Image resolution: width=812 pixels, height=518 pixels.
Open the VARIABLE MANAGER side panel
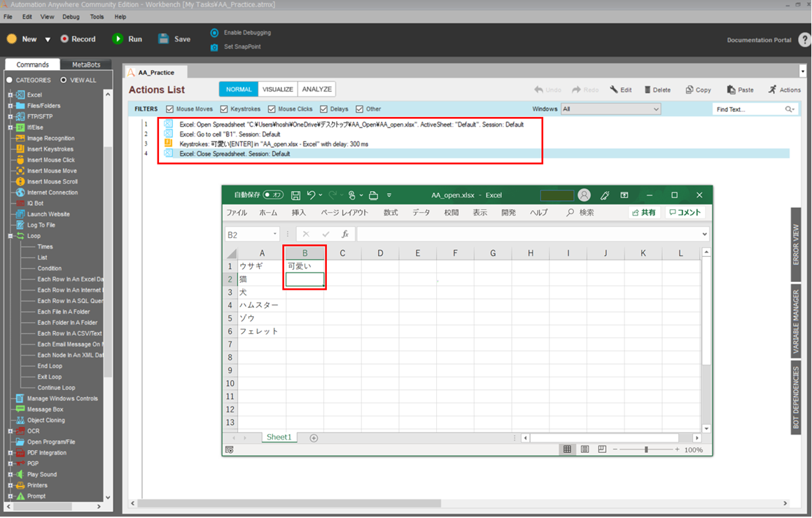pos(796,321)
